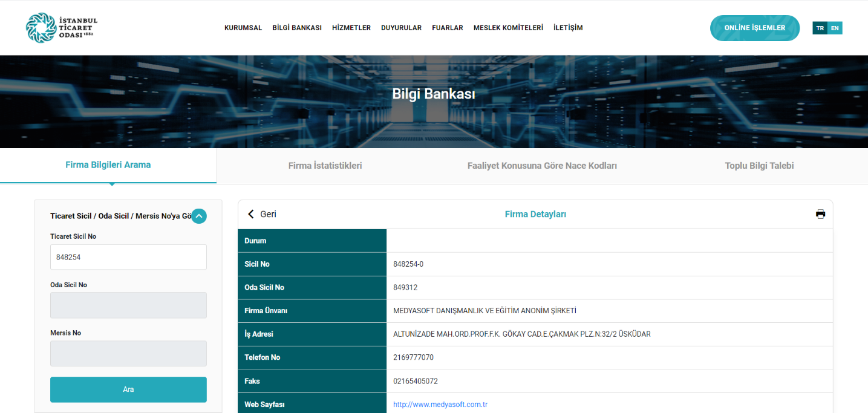Click the ONLINE İŞLEMLER button

pyautogui.click(x=755, y=28)
